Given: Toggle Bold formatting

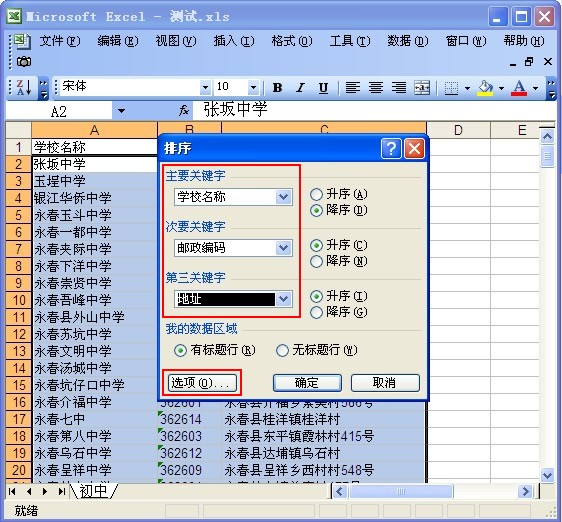Looking at the screenshot, I should (x=277, y=87).
